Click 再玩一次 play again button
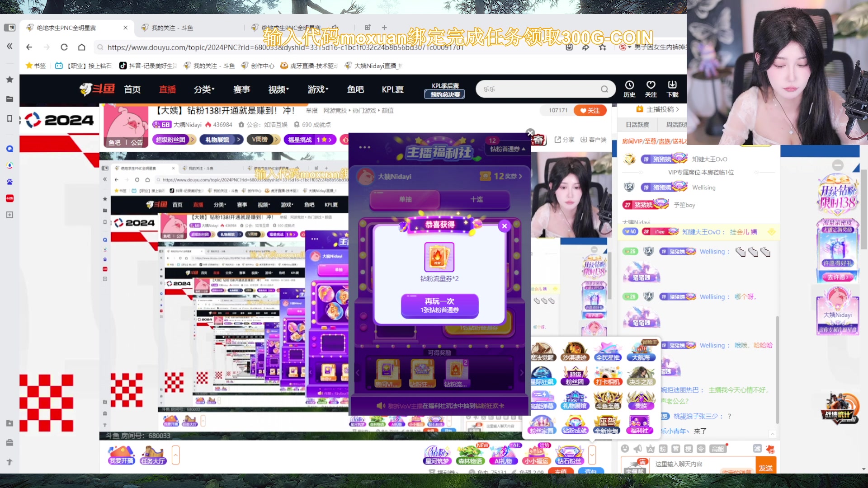Image resolution: width=868 pixels, height=488 pixels. tap(439, 305)
